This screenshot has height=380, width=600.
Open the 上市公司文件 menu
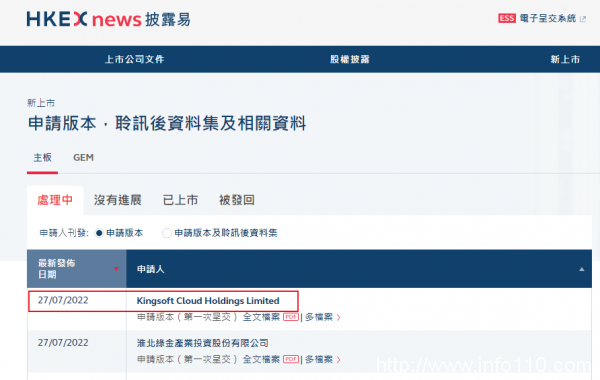coord(135,59)
